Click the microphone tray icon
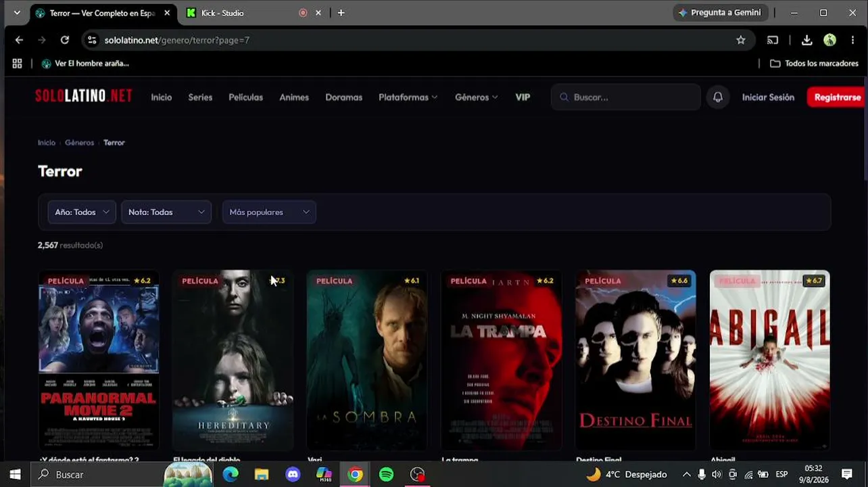Viewport: 868px width, 487px height. [x=702, y=474]
